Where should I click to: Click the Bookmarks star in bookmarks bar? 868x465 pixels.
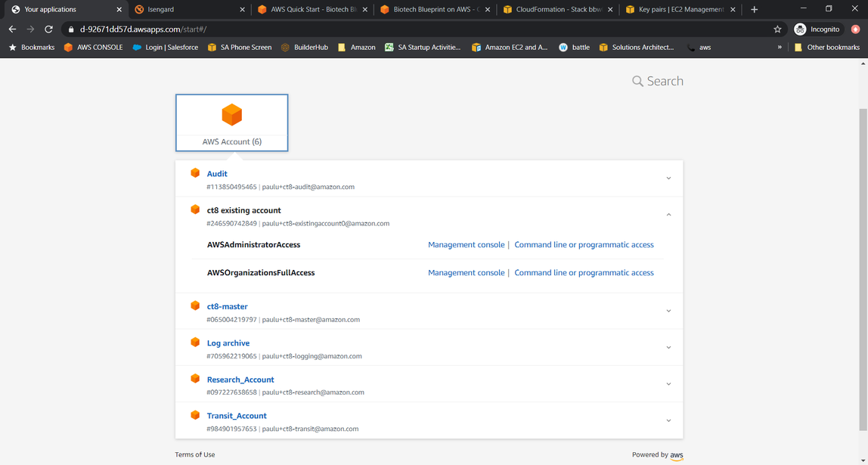tap(13, 48)
